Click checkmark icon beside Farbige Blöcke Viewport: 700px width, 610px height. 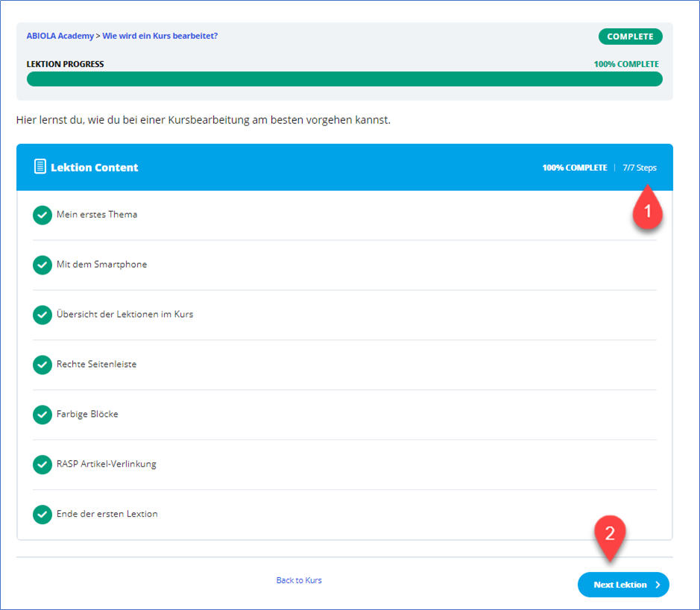[x=42, y=415]
